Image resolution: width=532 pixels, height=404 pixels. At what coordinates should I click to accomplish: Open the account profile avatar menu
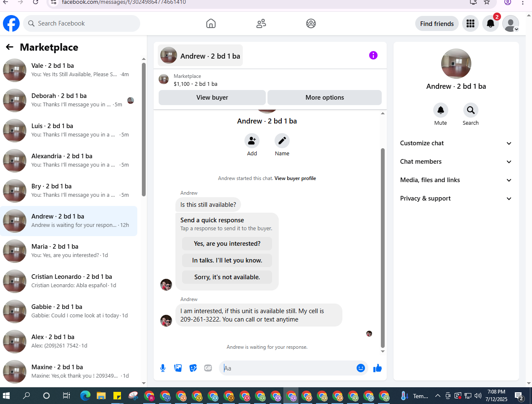[511, 23]
